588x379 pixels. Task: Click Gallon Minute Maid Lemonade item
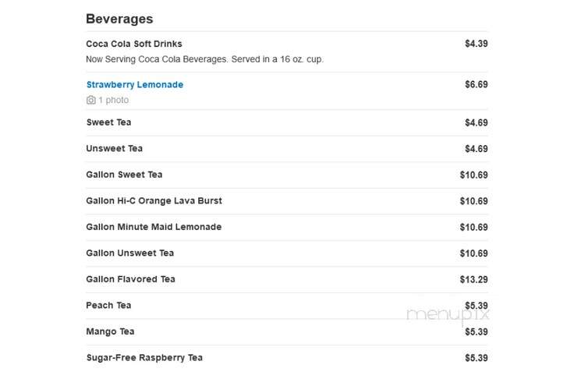coord(154,227)
